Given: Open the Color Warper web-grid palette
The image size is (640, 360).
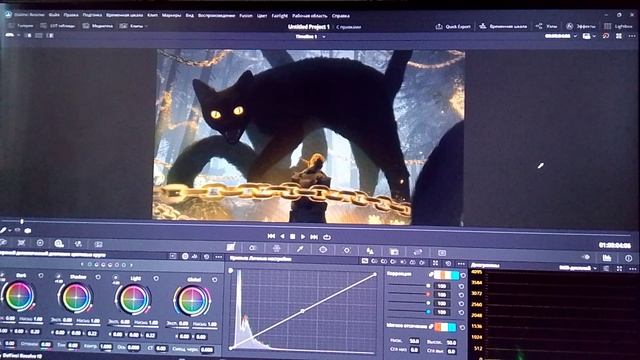Looking at the screenshot, I should tap(276, 248).
